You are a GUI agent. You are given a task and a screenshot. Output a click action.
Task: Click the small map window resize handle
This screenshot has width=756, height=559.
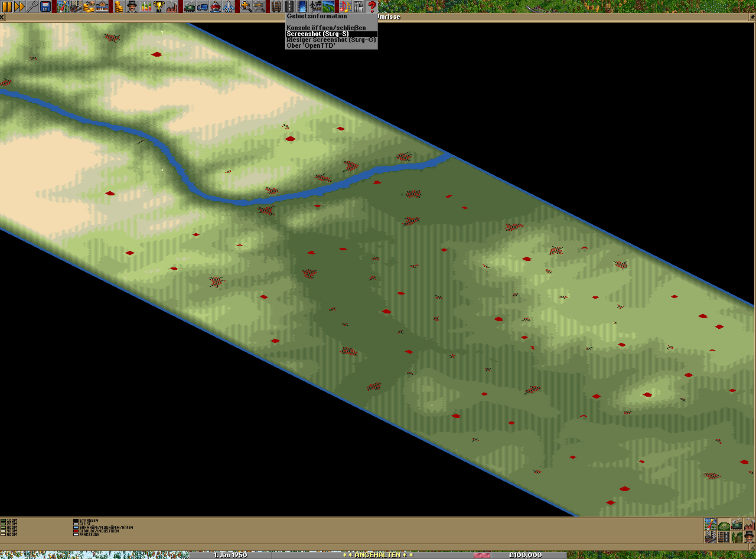pos(752,547)
